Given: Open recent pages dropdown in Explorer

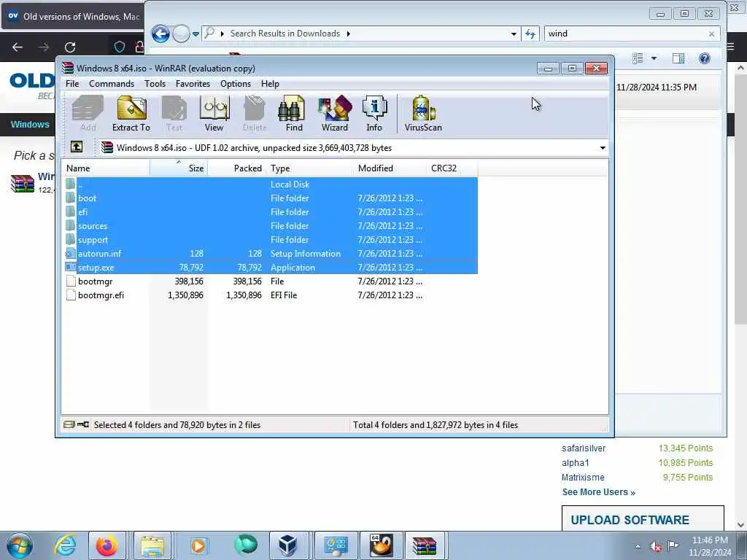Looking at the screenshot, I should tap(196, 34).
